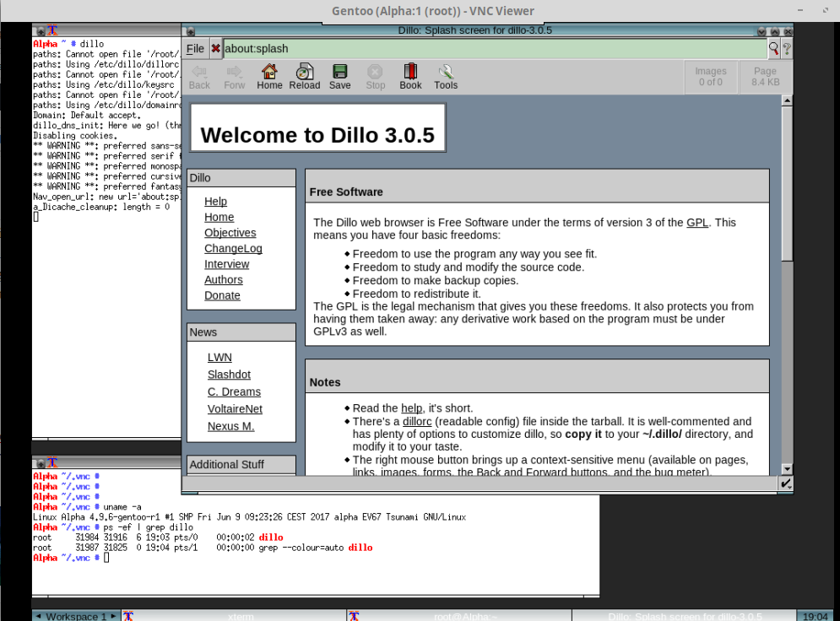Click the about:splash URL field

495,49
